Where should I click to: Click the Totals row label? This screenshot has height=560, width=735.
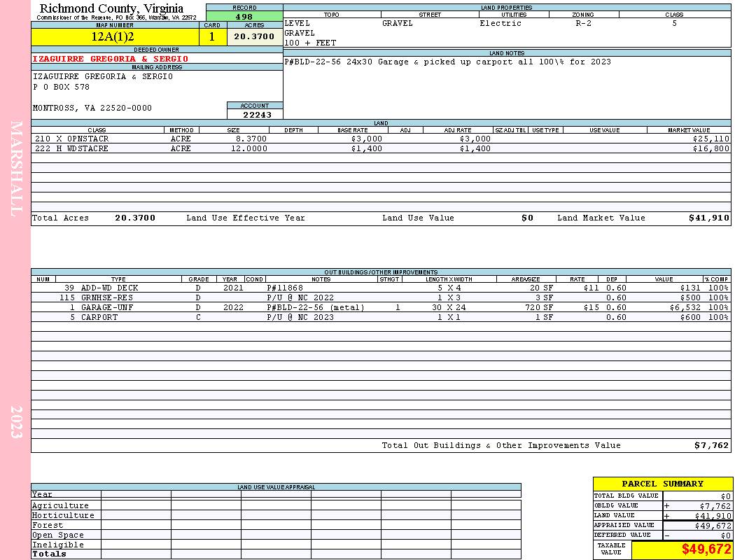[x=49, y=554]
